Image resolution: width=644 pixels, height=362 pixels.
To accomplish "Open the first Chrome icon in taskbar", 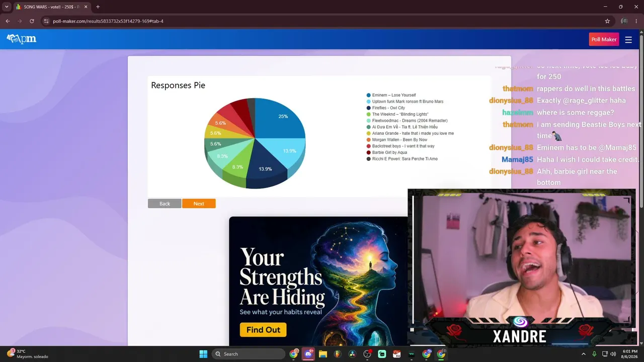I will 294,354.
